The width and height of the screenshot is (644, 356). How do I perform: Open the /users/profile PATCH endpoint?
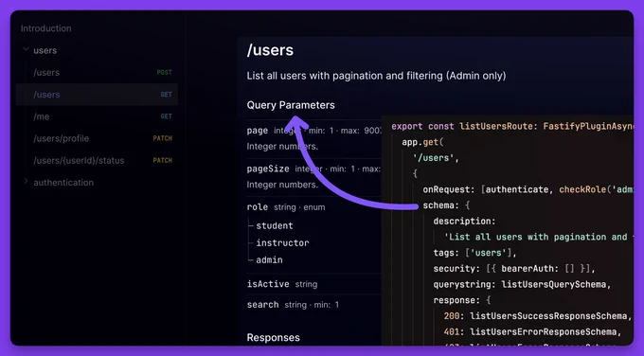click(x=97, y=138)
